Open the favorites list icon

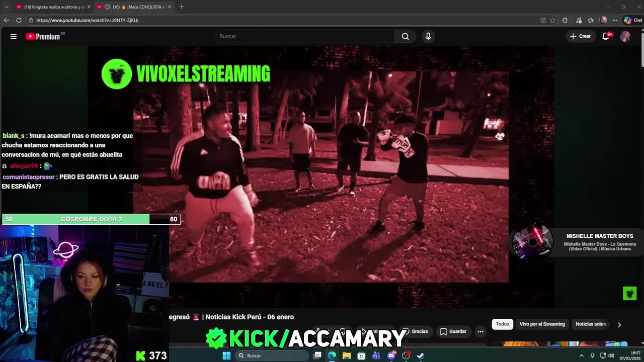(591, 20)
